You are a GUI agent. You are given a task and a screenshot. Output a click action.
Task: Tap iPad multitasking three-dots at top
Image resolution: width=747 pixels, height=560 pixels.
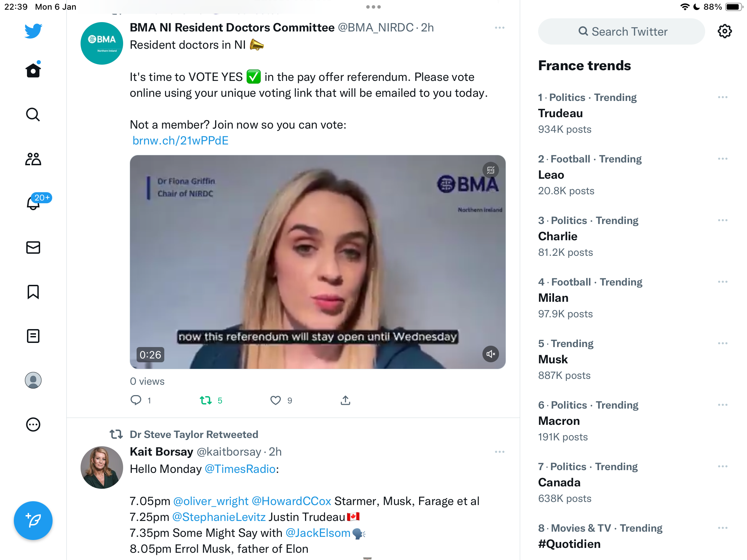[x=373, y=7]
